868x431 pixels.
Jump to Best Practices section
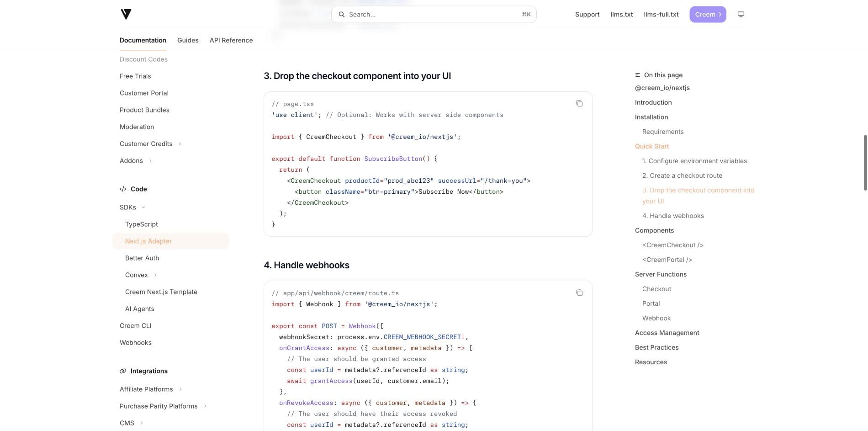pyautogui.click(x=656, y=347)
